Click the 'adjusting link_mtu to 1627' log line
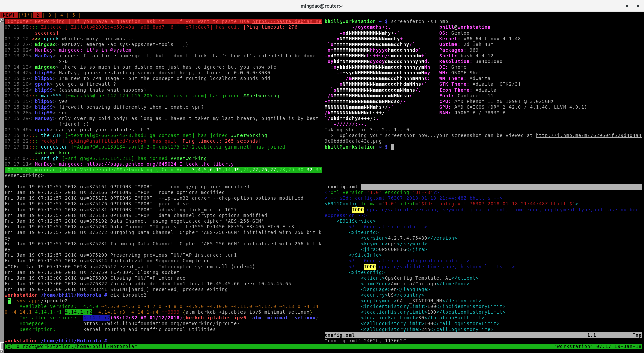This screenshot has width=644, height=353. (x=121, y=210)
